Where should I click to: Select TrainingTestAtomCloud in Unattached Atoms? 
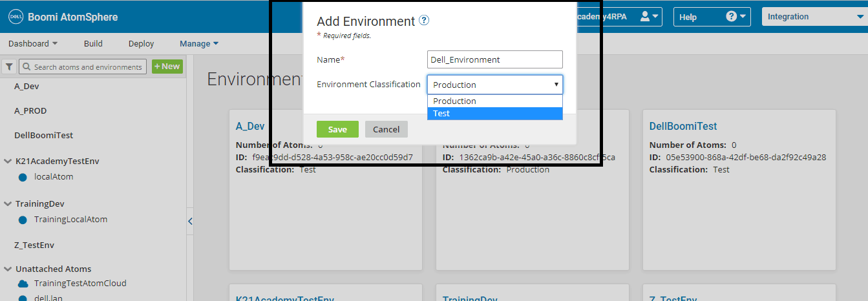coord(80,284)
